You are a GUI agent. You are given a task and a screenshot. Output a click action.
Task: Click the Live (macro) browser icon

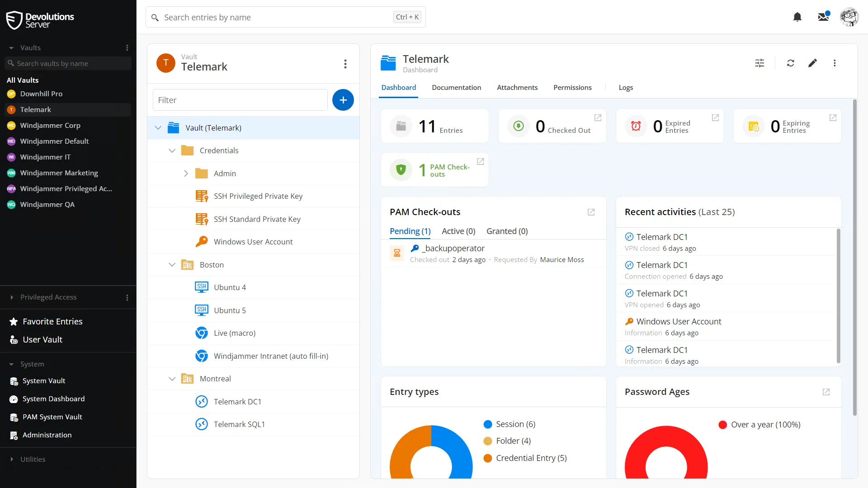pyautogui.click(x=202, y=333)
